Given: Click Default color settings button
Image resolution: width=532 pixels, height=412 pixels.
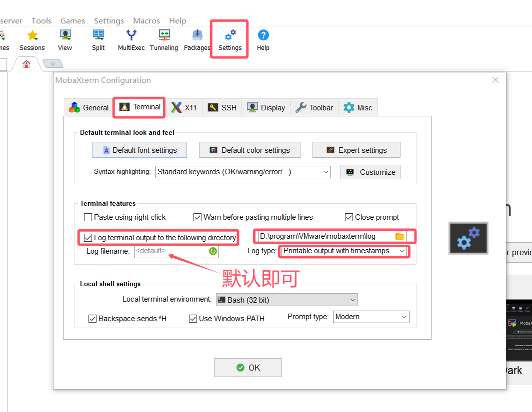Looking at the screenshot, I should 249,150.
